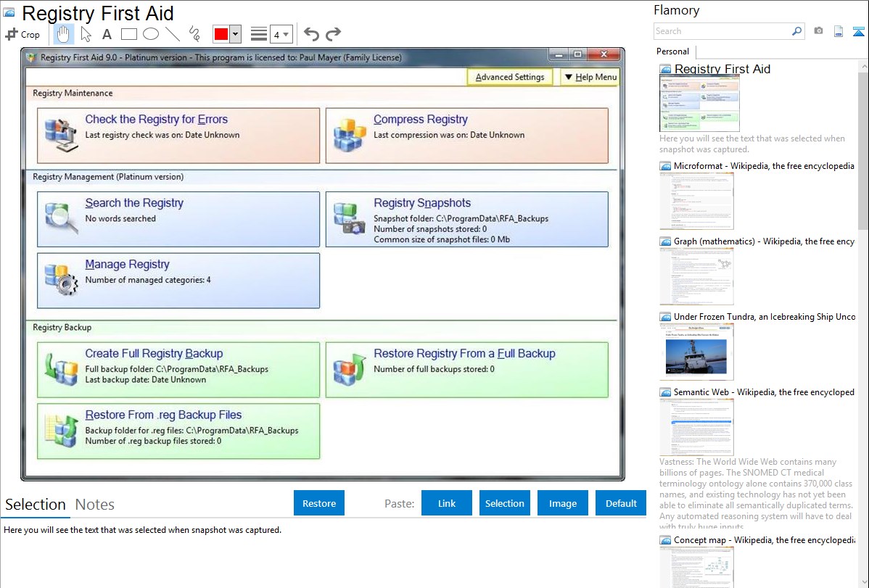Click the line thickness icon
Screen dimensions: 869x588
(258, 34)
